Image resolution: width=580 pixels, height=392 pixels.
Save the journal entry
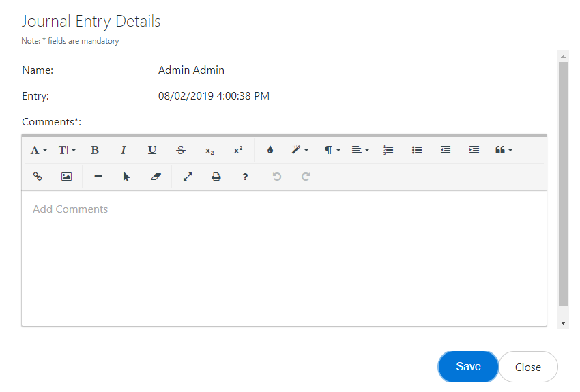pos(468,367)
